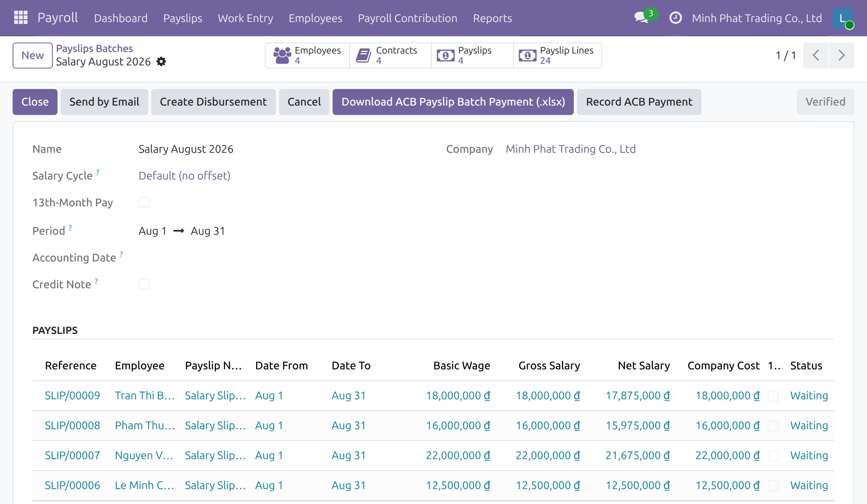
Task: Toggle checkbox in SLIP/00007 row
Action: coord(773,456)
